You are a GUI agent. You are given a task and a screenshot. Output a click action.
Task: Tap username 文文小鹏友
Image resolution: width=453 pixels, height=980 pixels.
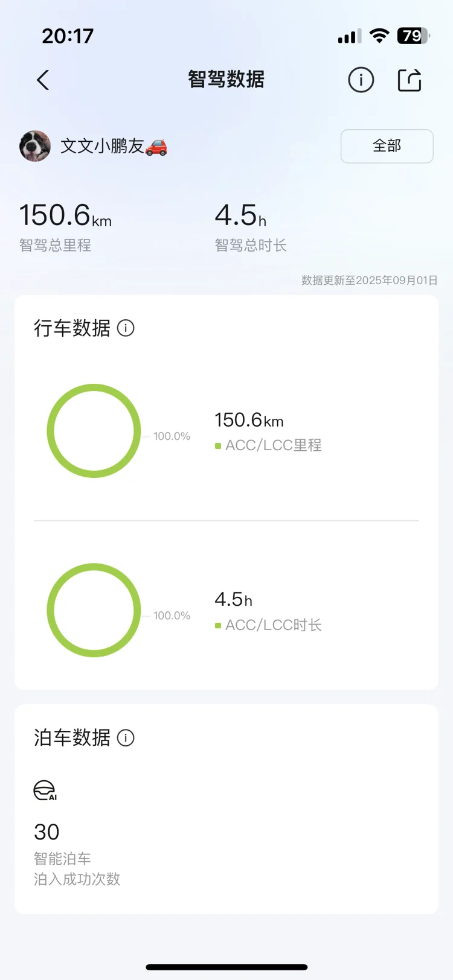(x=102, y=146)
